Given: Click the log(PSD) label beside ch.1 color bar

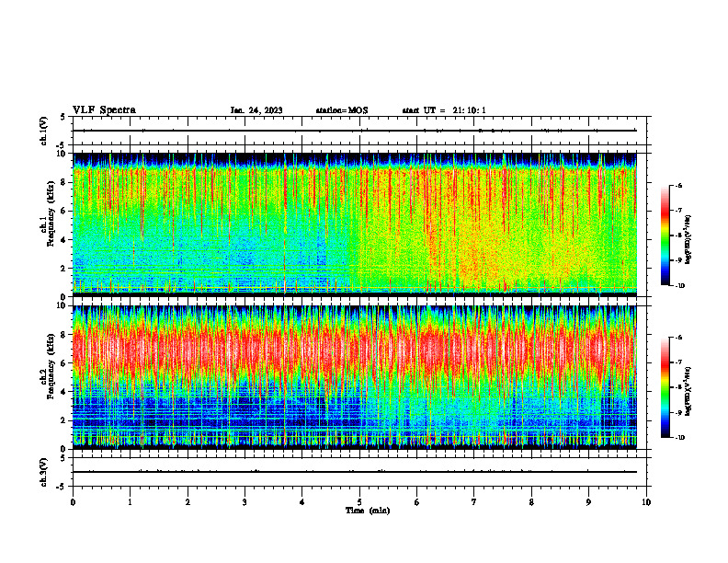Looking at the screenshot, I should point(689,240).
